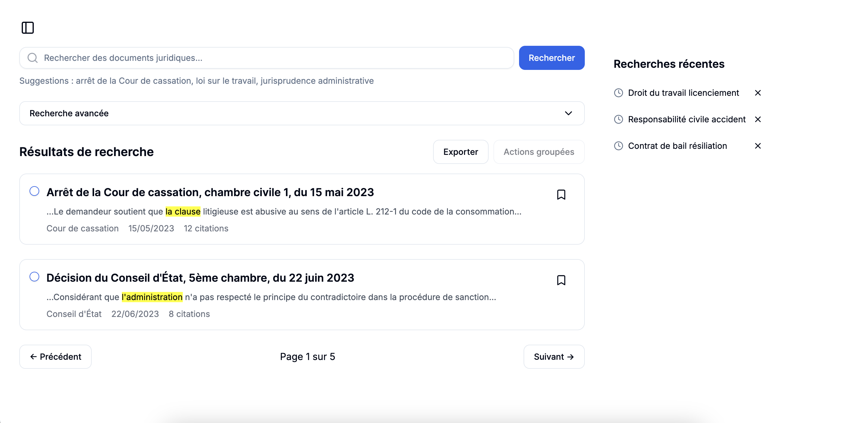Select the Conseil d'État result checkbox
The image size is (868, 423).
click(x=34, y=277)
